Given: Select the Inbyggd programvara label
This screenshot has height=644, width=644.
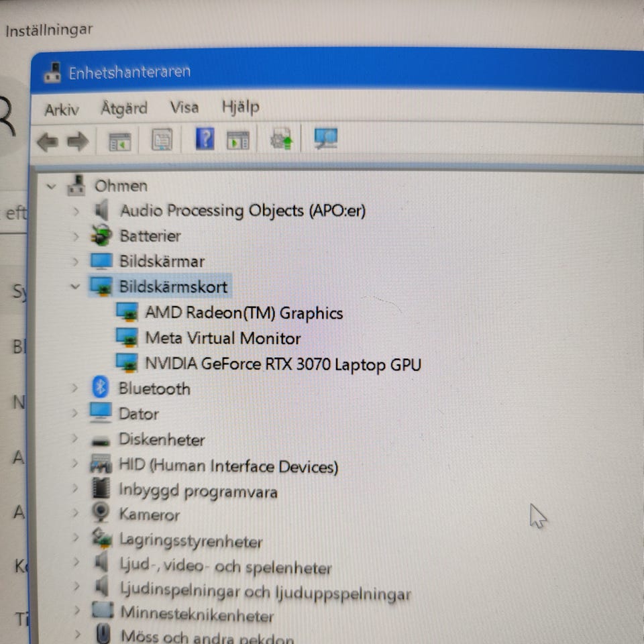Looking at the screenshot, I should 198,491.
